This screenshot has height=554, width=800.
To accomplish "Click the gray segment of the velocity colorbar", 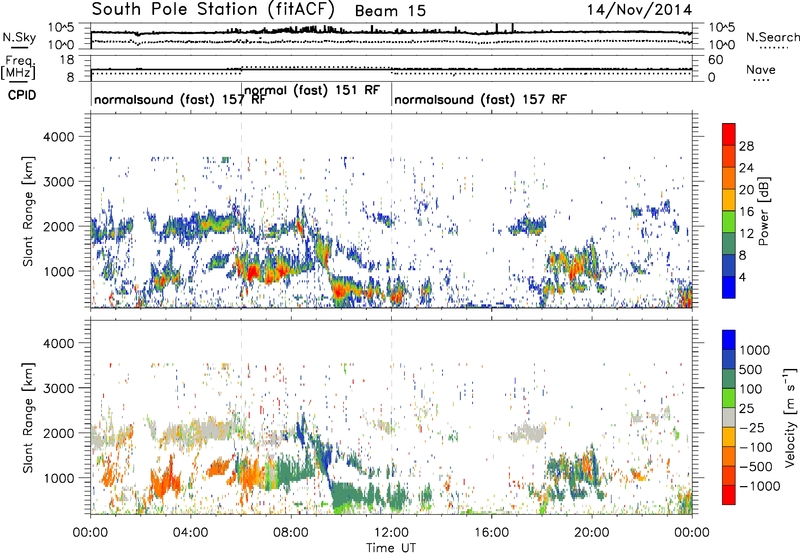I will pyautogui.click(x=729, y=418).
